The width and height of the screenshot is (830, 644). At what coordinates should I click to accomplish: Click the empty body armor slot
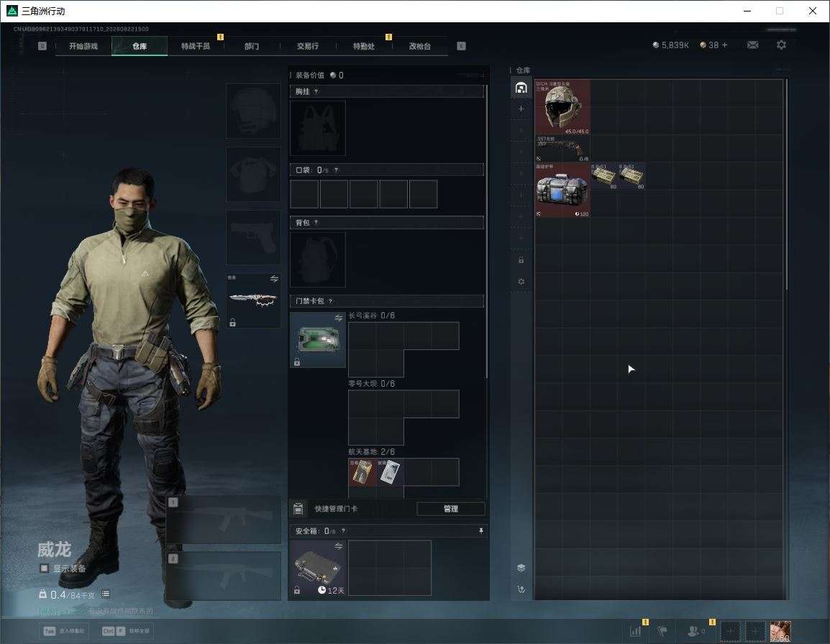[x=253, y=175]
